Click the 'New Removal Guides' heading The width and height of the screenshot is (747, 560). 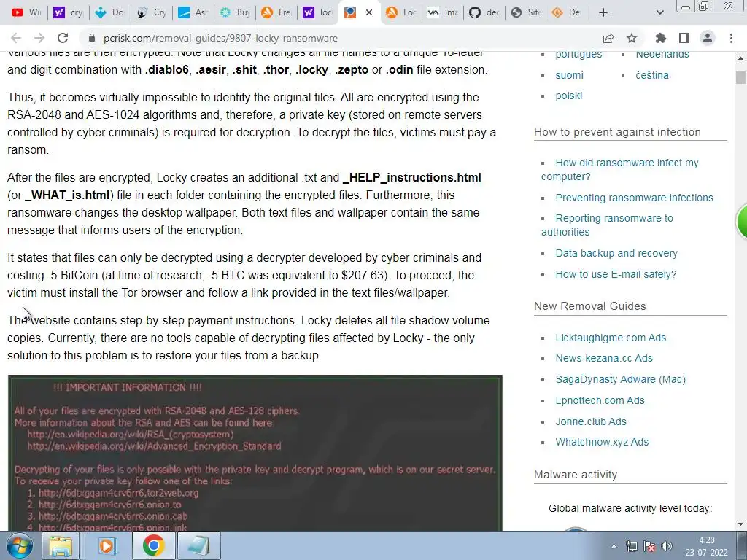pyautogui.click(x=589, y=306)
